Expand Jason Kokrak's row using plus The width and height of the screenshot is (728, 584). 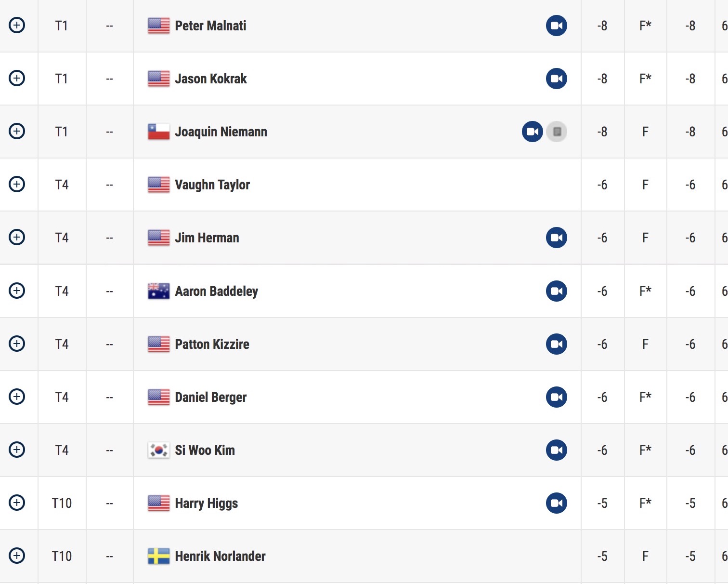click(x=17, y=78)
